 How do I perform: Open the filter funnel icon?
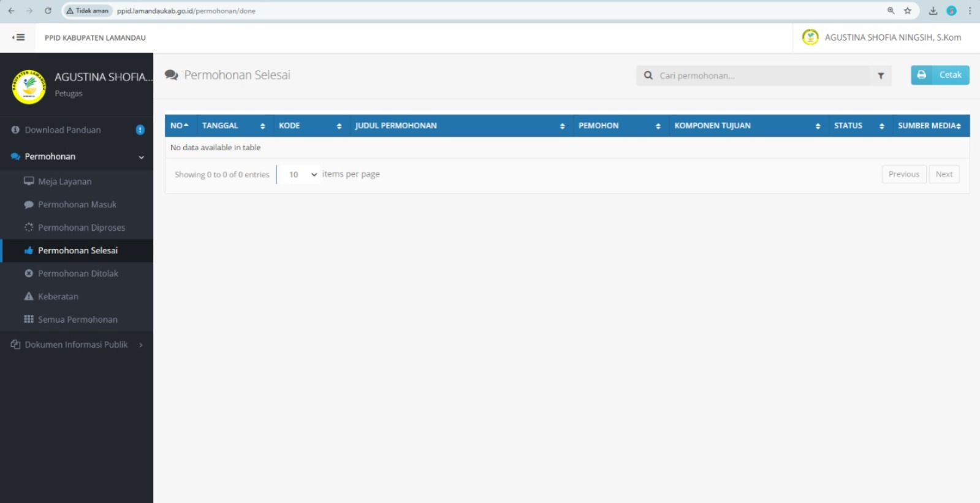[881, 75]
